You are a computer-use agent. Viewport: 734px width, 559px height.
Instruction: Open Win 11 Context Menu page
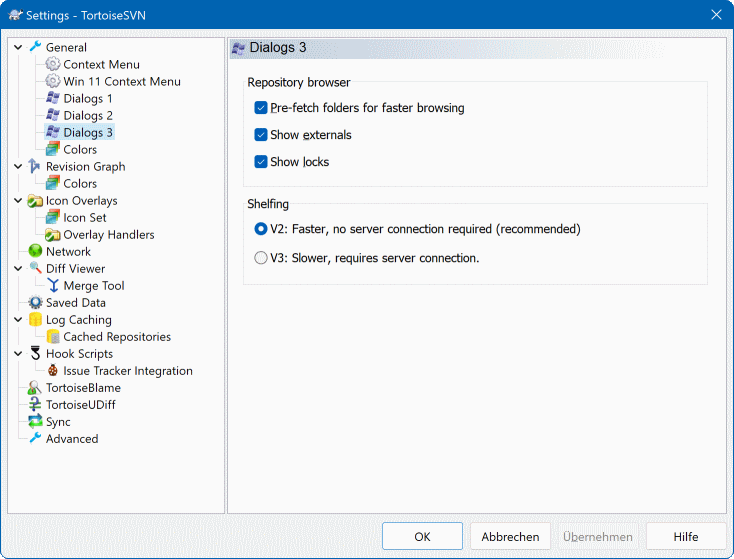click(122, 81)
